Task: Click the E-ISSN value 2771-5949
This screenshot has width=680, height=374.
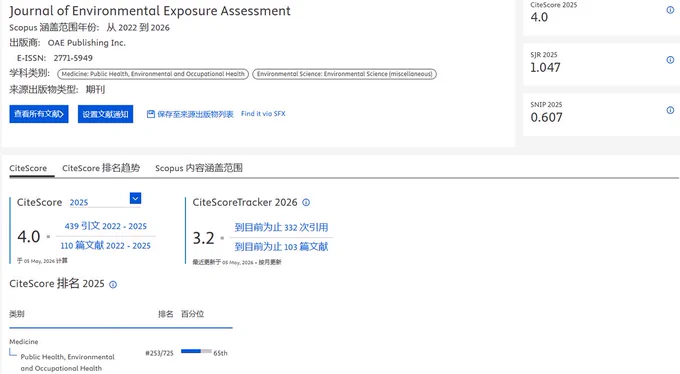Action: [73, 58]
